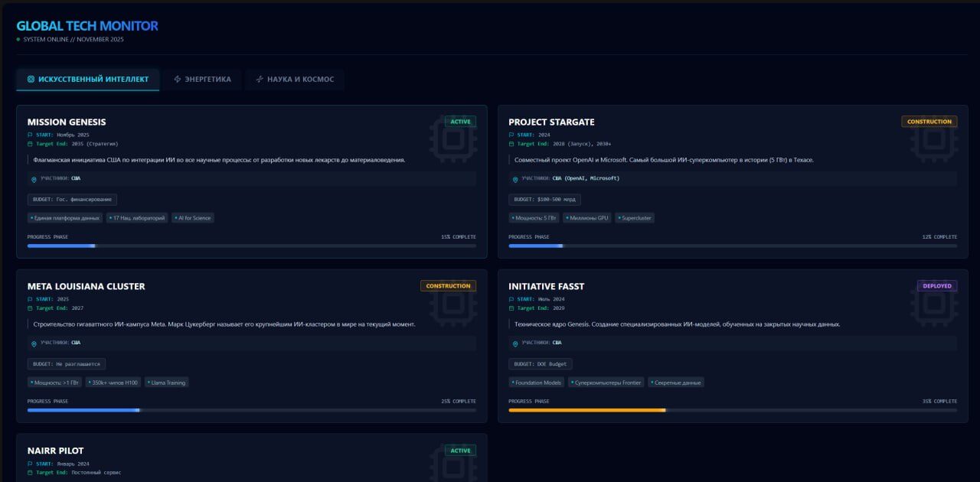Select the Искусственный Интеллект tab
This screenshot has height=482, width=980.
pos(88,80)
